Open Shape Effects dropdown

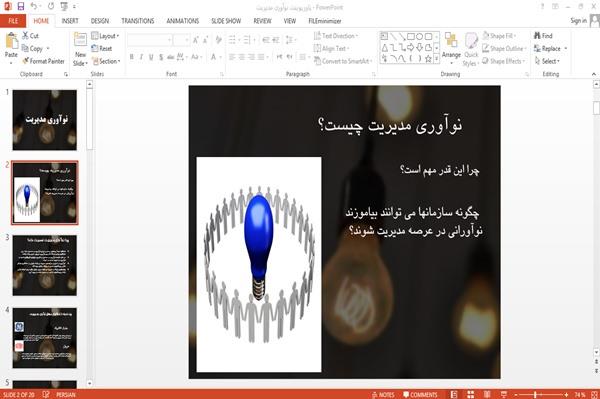click(504, 61)
